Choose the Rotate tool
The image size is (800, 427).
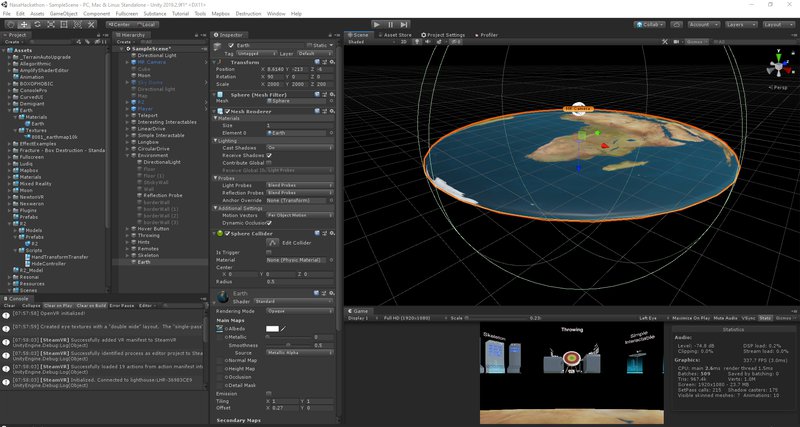[36, 24]
